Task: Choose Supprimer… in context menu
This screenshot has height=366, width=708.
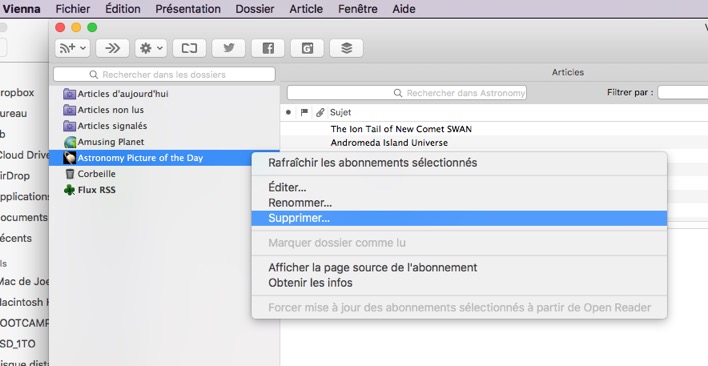Action: coord(459,218)
